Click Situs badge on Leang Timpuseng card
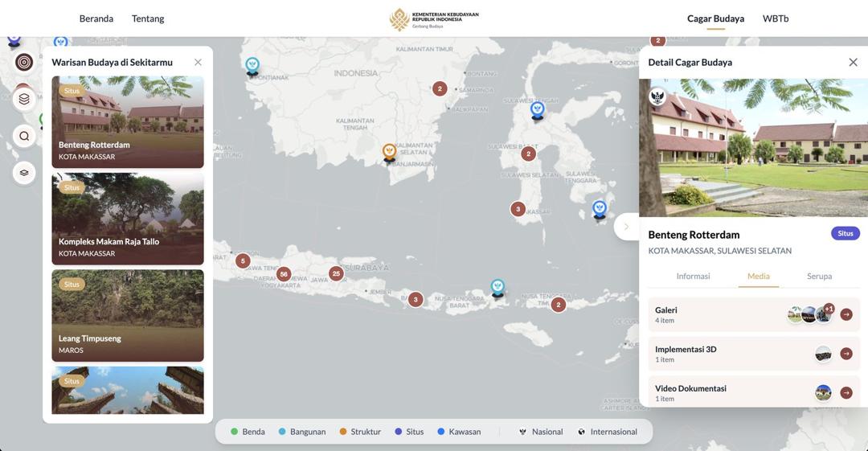The image size is (868, 451). pos(72,285)
